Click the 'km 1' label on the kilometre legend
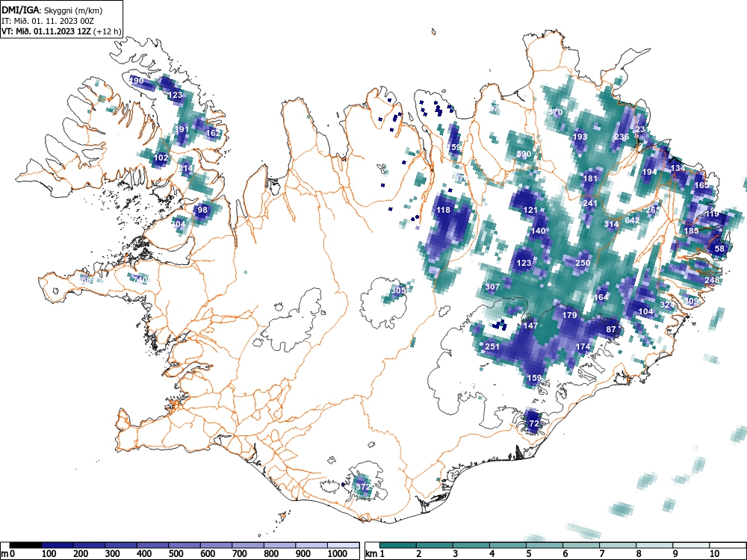The image size is (747, 560). tap(375, 553)
